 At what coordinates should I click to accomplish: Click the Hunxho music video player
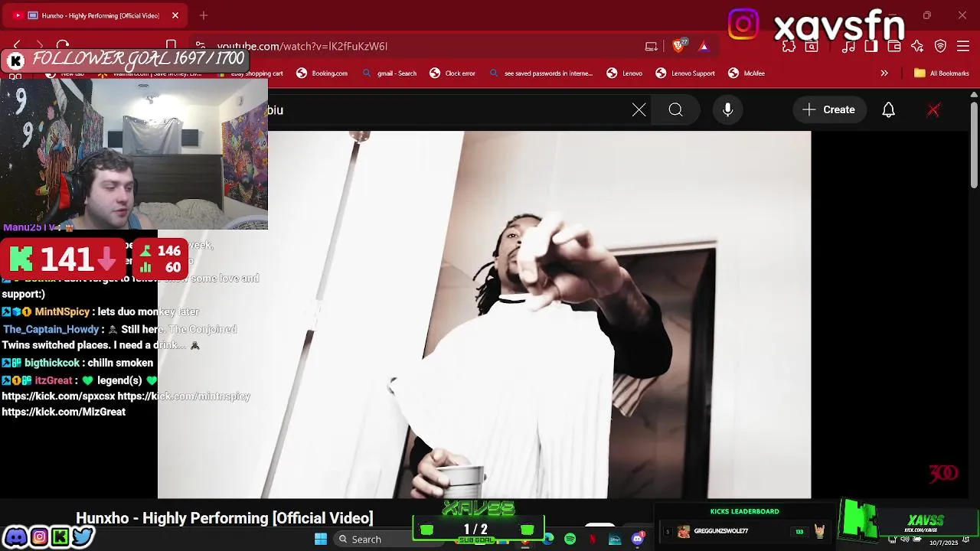(484, 315)
